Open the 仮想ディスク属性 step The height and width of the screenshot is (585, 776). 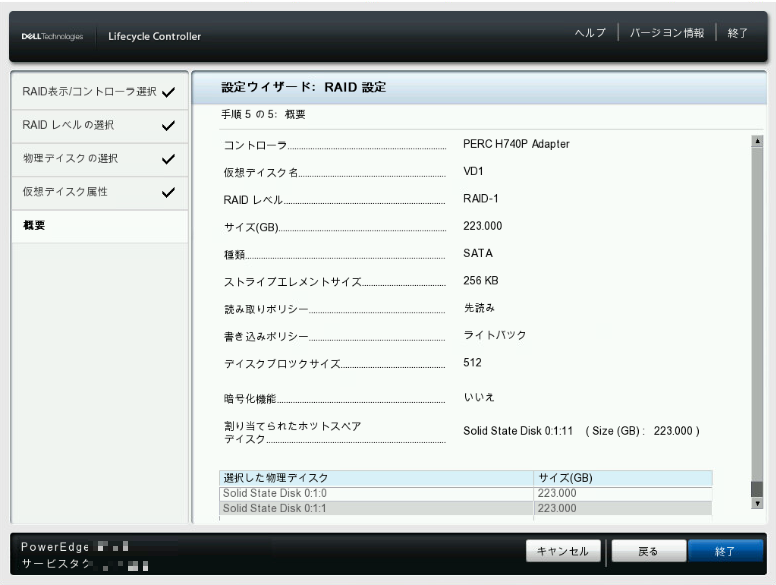[65, 191]
